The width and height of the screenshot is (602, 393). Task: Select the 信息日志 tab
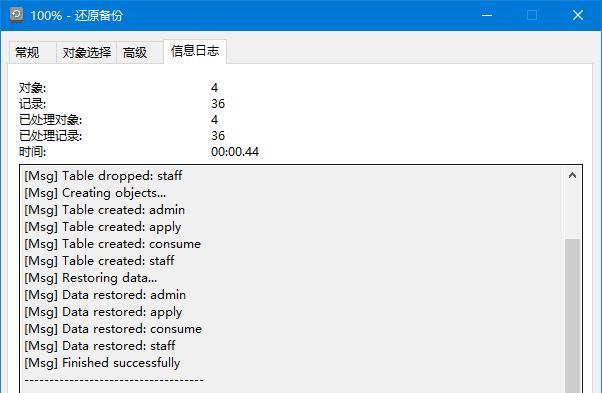195,51
